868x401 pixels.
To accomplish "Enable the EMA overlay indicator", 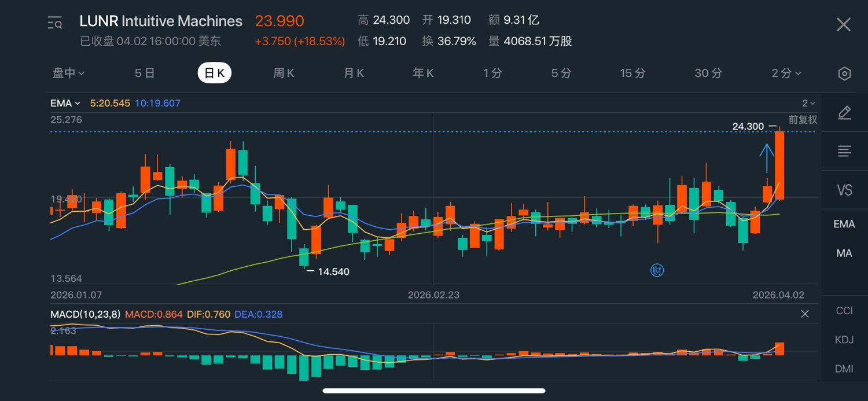I will (844, 224).
